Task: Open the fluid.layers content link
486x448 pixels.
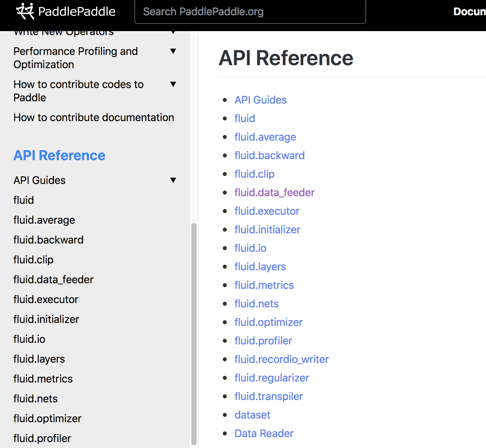Action: (x=260, y=267)
